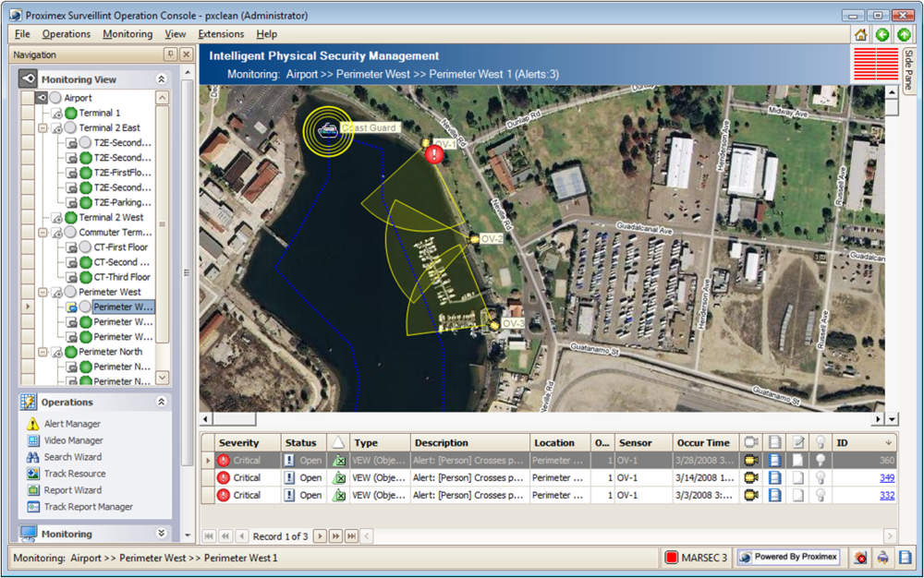924x578 pixels.
Task: Collapse the Monitoring View panel section
Action: click(x=161, y=79)
